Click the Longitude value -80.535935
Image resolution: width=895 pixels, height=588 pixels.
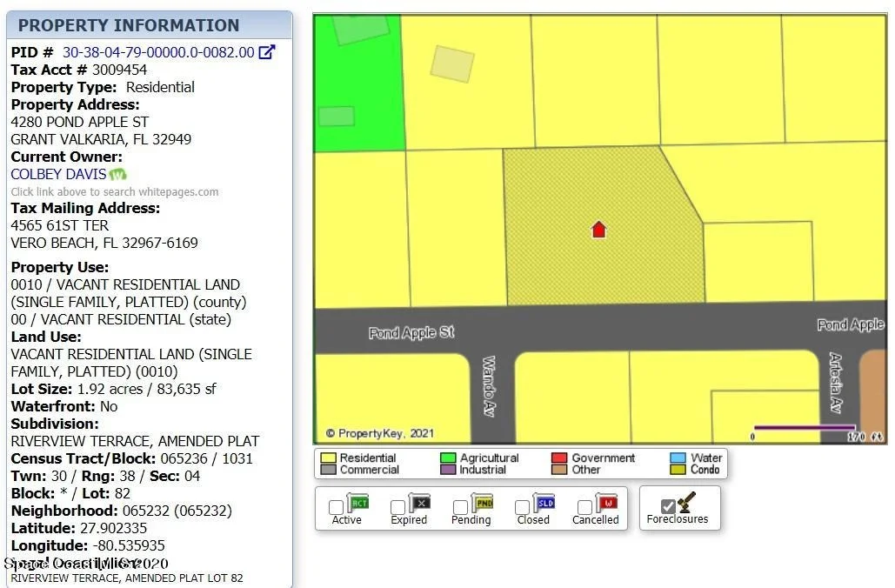[x=129, y=545]
